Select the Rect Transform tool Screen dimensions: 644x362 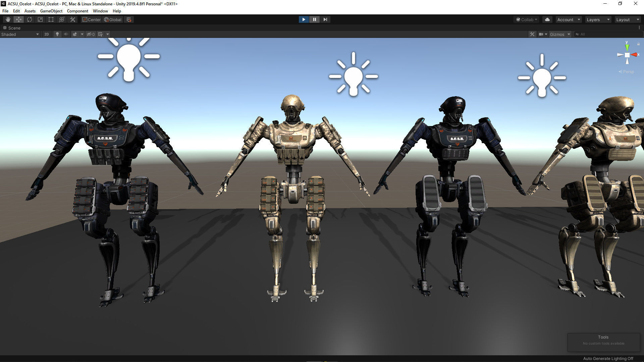pyautogui.click(x=51, y=19)
